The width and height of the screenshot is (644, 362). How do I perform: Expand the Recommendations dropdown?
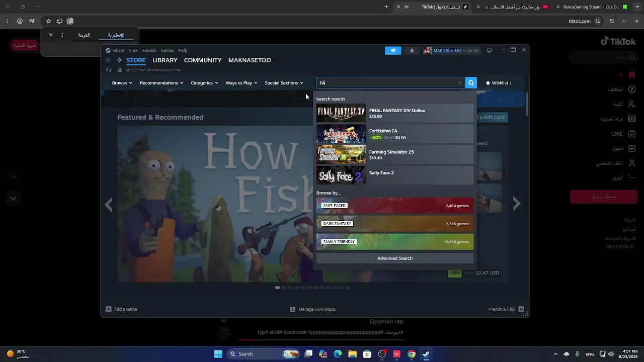tap(162, 83)
